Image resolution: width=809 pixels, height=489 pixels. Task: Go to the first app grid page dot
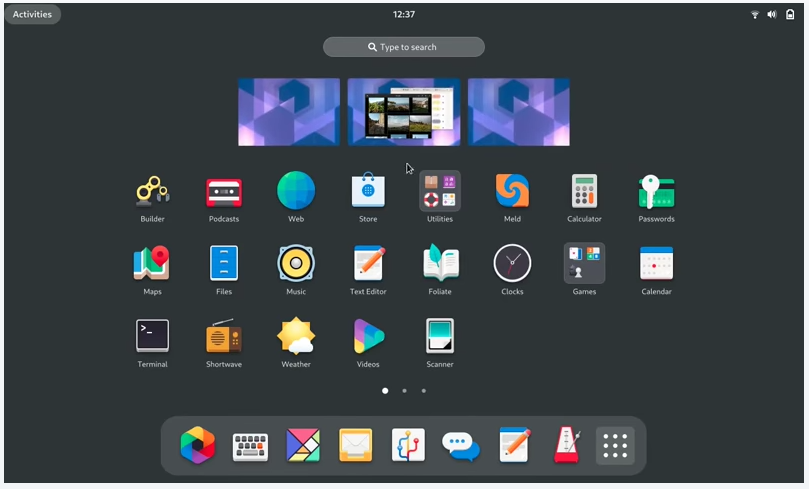tap(385, 390)
